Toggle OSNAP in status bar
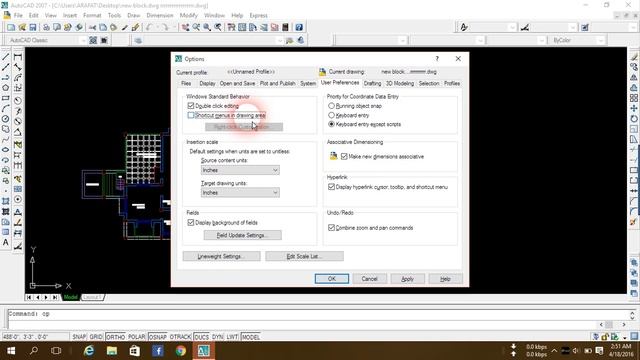The width and height of the screenshot is (640, 360). click(x=158, y=337)
